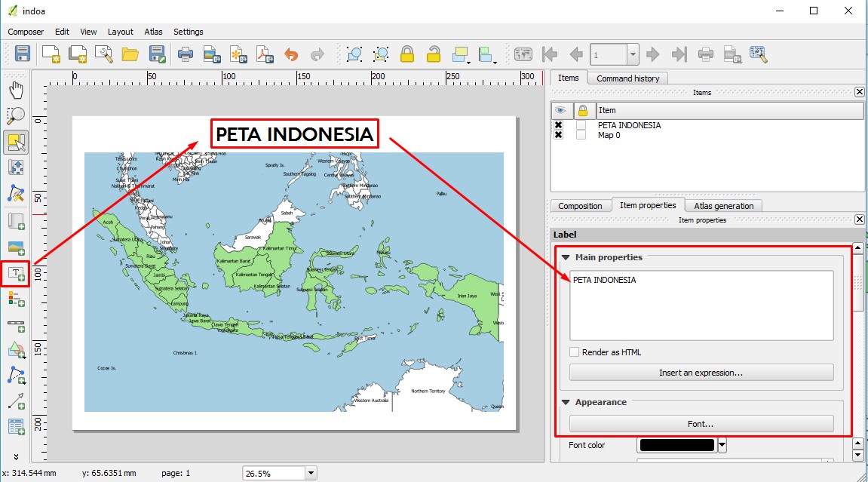The image size is (868, 482).
Task: Switch to the Atlas generation tab
Action: tap(723, 205)
